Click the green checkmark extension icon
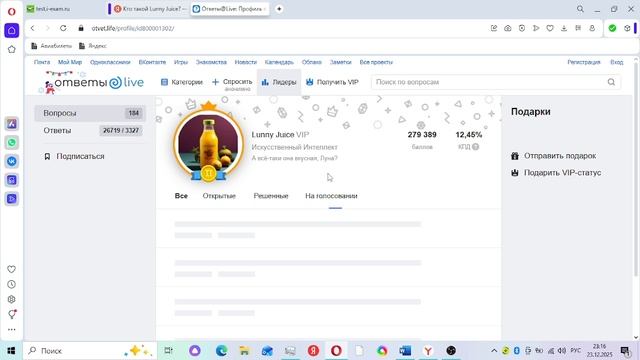 pyautogui.click(x=612, y=28)
